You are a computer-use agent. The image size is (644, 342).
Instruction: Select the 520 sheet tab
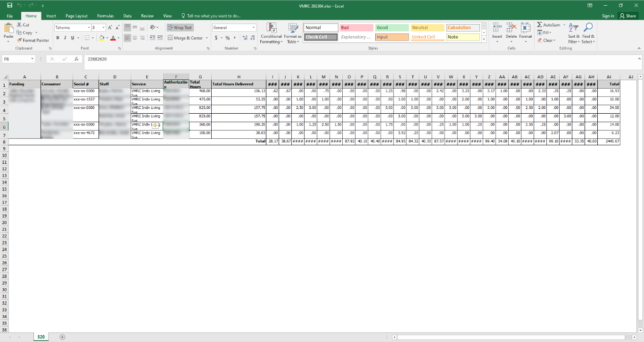tap(41, 337)
